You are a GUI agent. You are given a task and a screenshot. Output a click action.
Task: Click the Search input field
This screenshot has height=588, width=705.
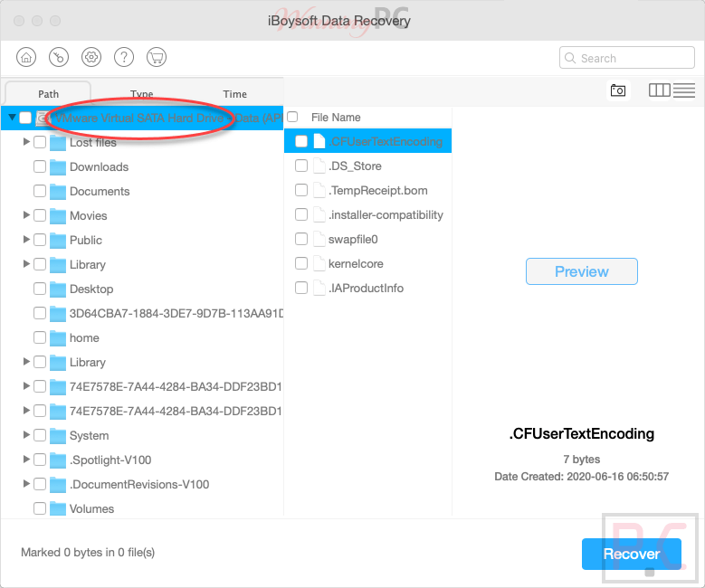point(627,58)
